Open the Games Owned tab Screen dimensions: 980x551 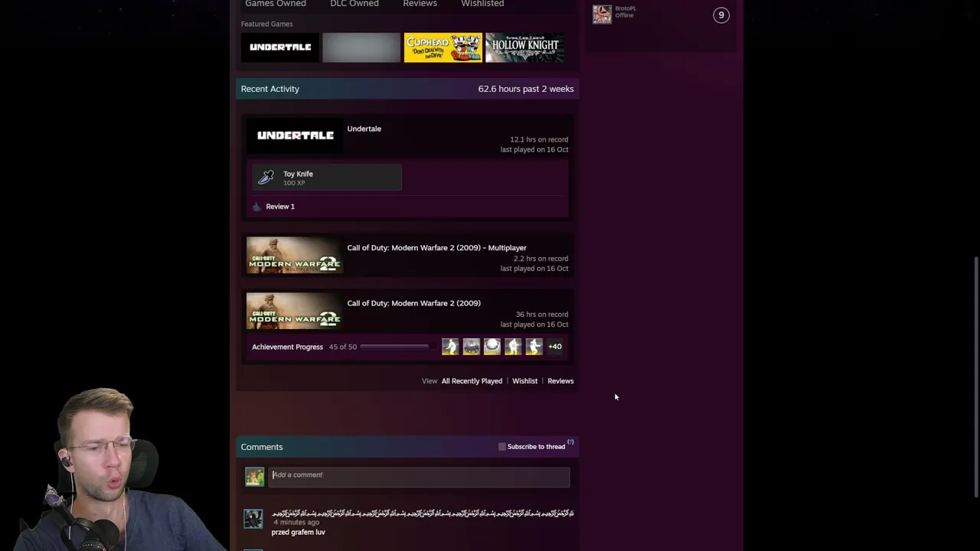point(275,4)
